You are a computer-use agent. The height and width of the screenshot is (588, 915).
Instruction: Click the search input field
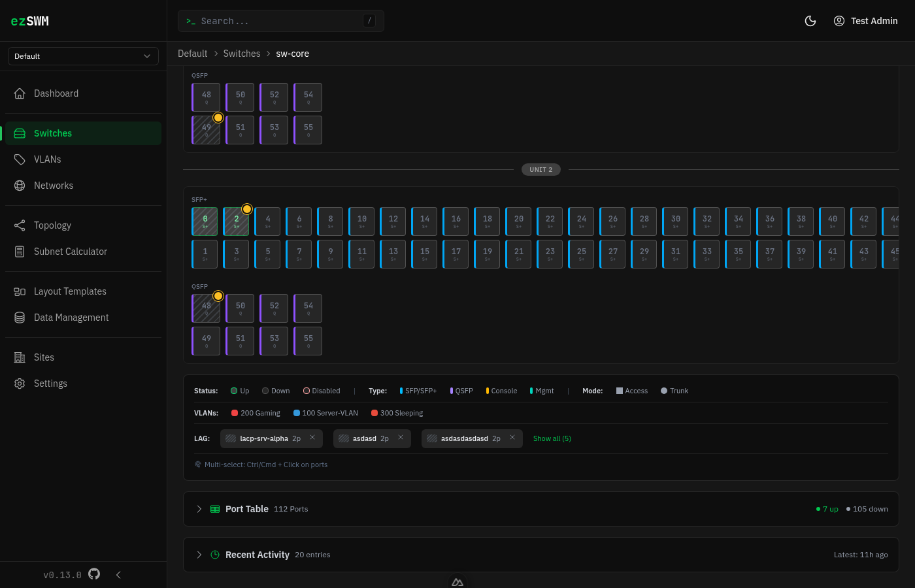click(x=281, y=21)
